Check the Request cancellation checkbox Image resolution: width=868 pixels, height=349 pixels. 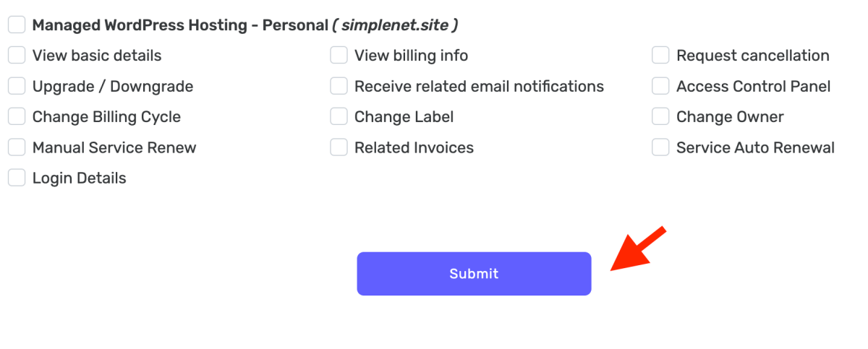660,56
